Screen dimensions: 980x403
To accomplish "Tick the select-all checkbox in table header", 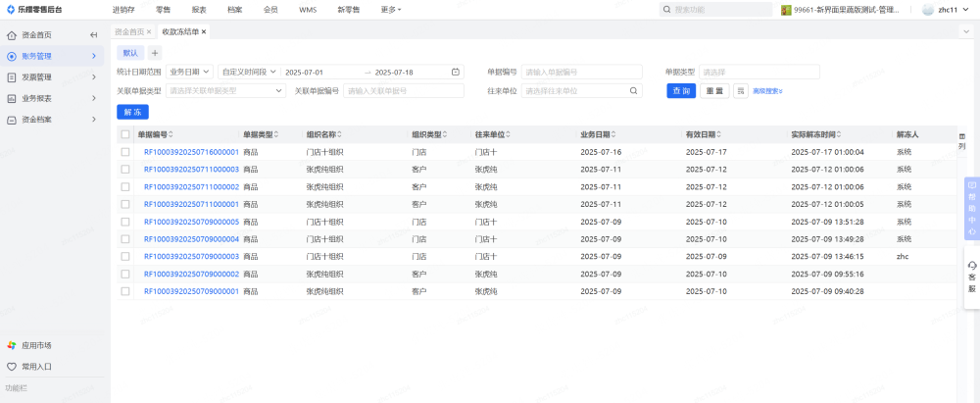I will tap(124, 134).
